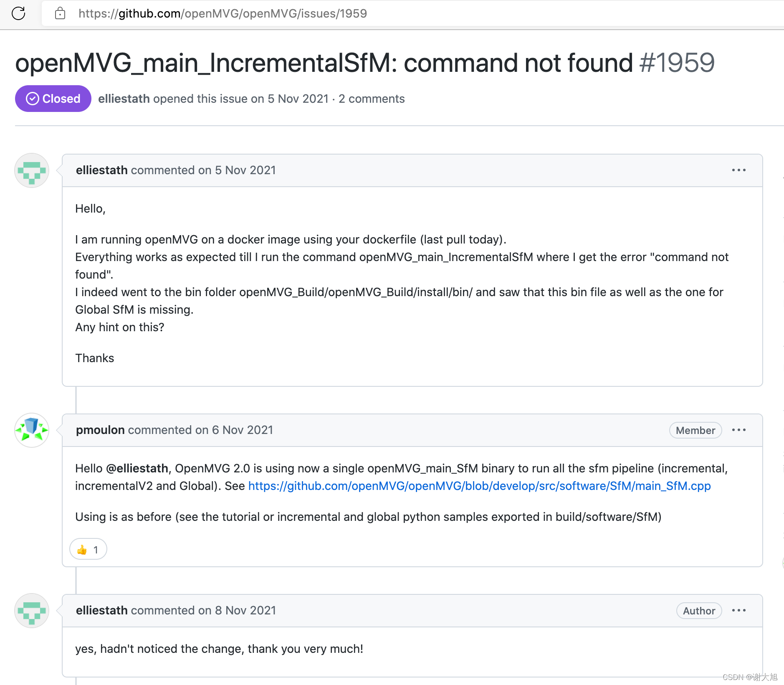Click the purple Closed status button
Screen dimensions: 784x685
[53, 99]
